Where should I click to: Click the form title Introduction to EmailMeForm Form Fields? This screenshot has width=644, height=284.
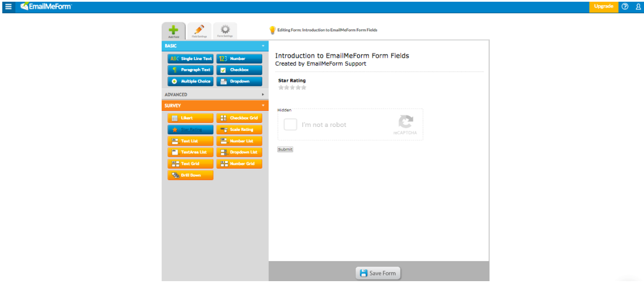[x=342, y=56]
